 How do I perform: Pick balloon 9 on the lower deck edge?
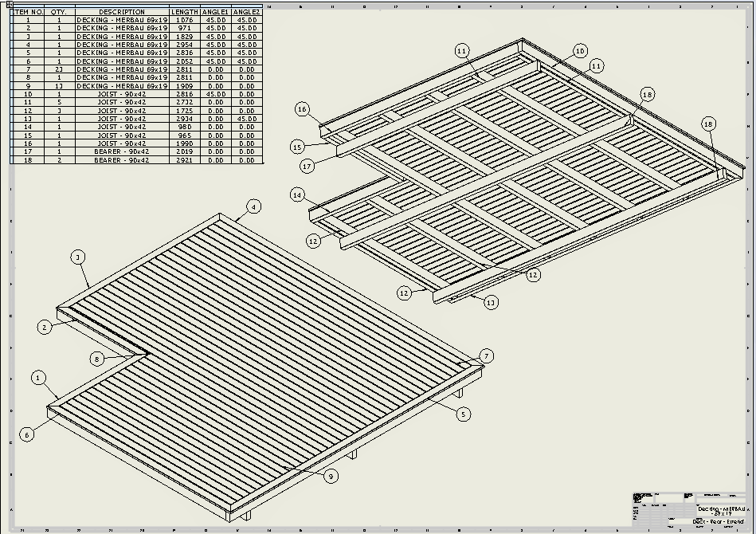coord(331,476)
